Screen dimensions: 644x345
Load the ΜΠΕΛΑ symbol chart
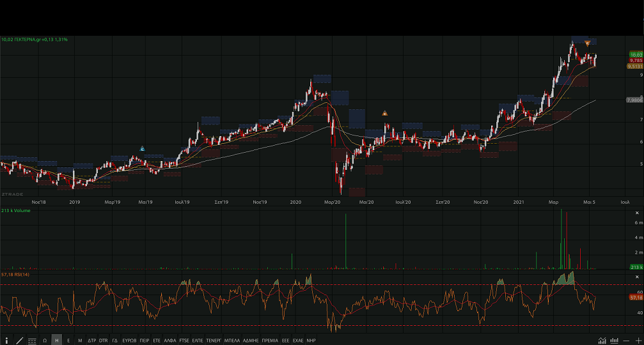coord(232,341)
